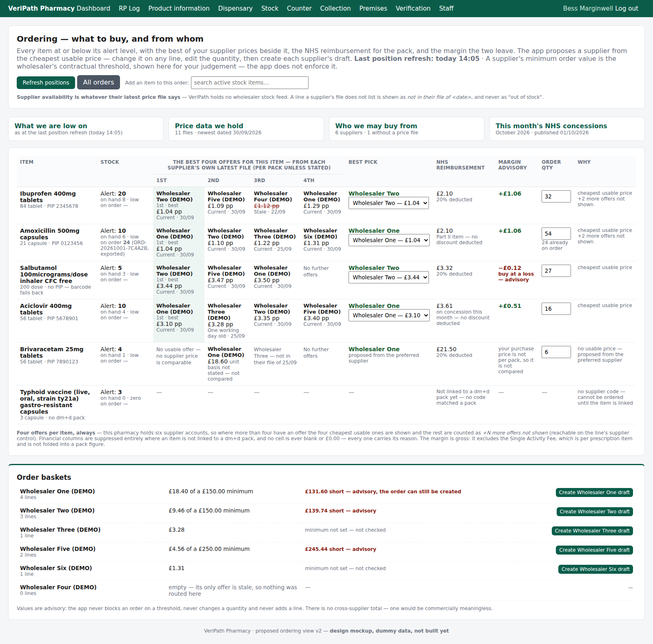Focus the search active stock items field
The width and height of the screenshot is (653, 644).
[x=249, y=82]
